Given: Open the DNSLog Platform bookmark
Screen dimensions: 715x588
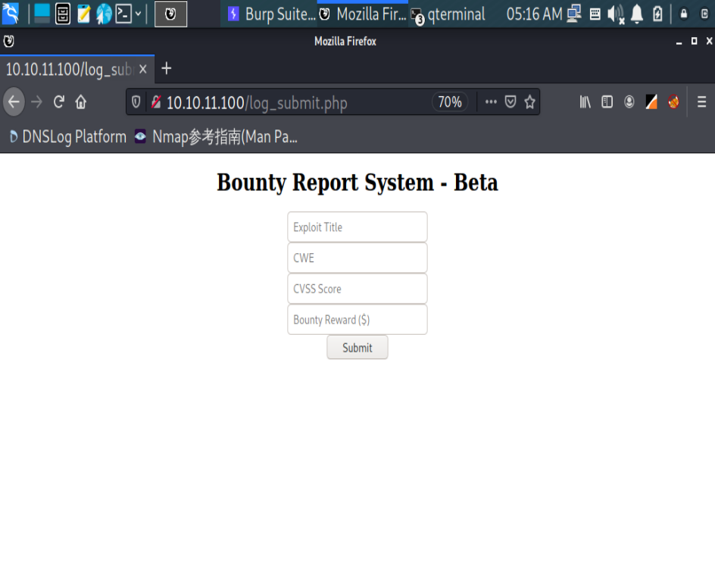Looking at the screenshot, I should tap(67, 136).
